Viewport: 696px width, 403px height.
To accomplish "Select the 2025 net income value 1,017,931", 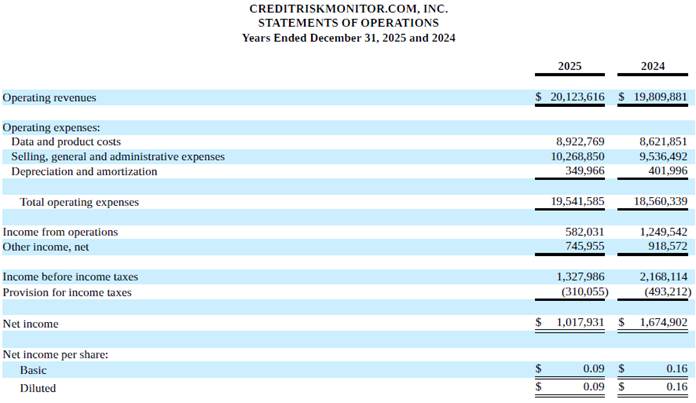I will pos(580,324).
